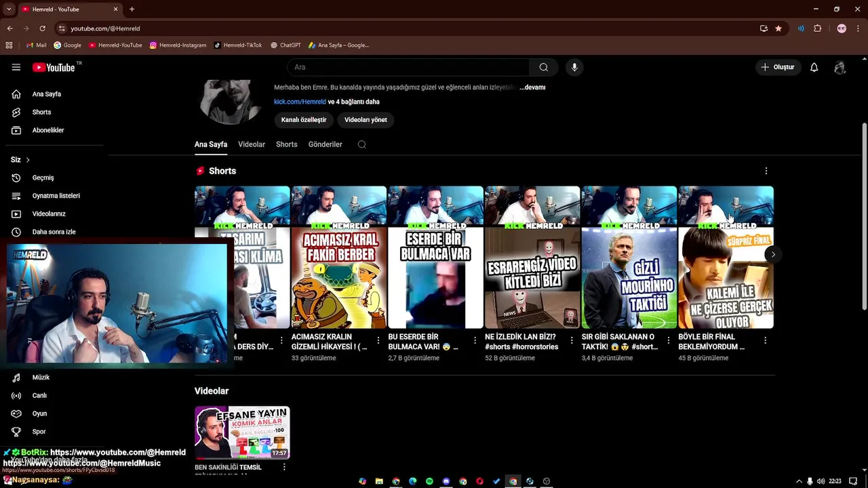The width and height of the screenshot is (868, 488).
Task: Open Chrome tab search dropdown arrow
Action: pos(9,9)
